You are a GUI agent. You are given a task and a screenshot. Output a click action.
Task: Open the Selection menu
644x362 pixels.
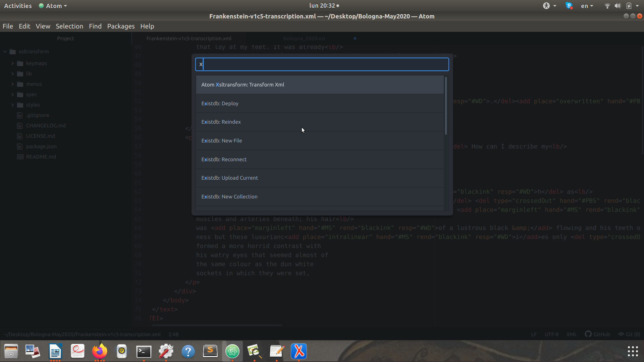(x=69, y=26)
